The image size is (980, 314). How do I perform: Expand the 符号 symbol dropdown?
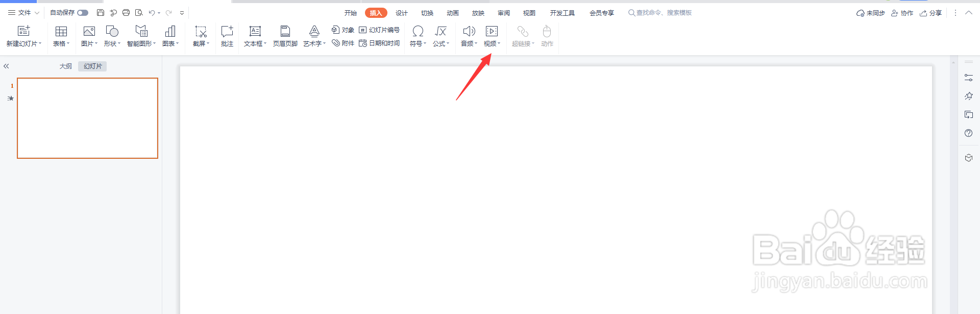coord(425,43)
